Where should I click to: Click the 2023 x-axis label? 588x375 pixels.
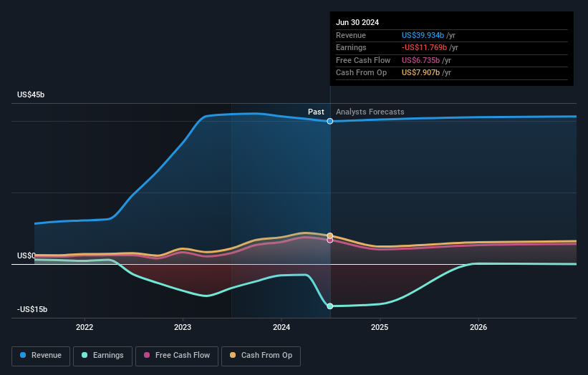183,327
